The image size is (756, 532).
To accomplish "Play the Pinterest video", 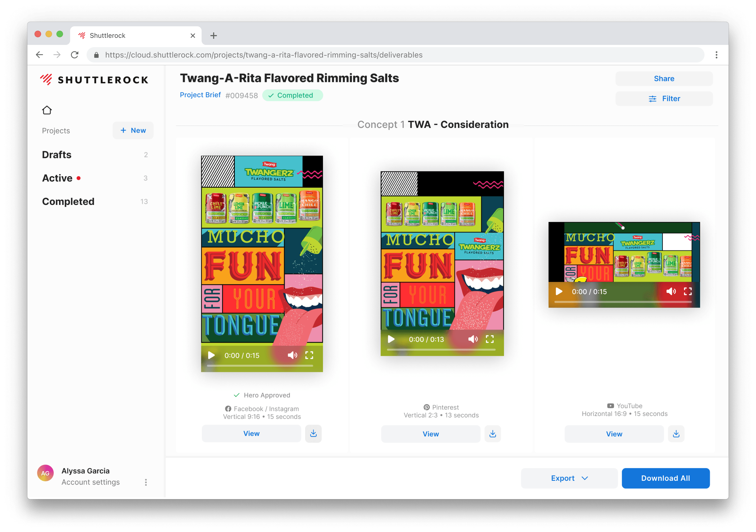I will [391, 339].
